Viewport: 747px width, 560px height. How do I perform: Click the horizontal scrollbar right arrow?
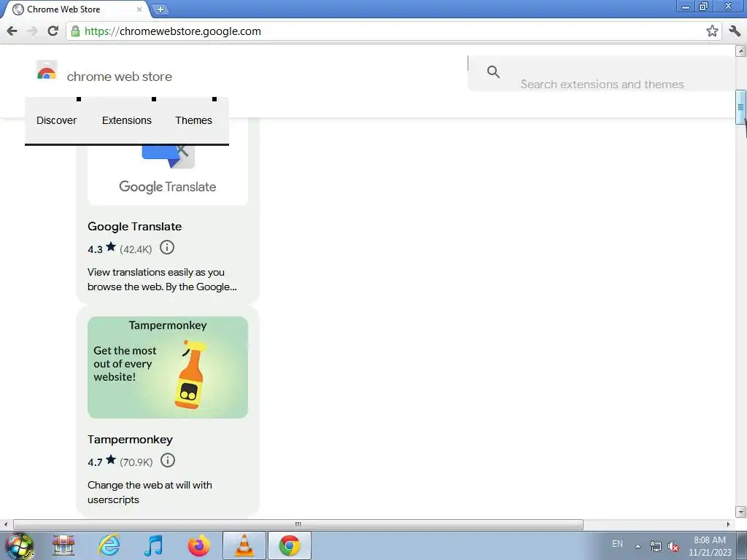pos(728,524)
